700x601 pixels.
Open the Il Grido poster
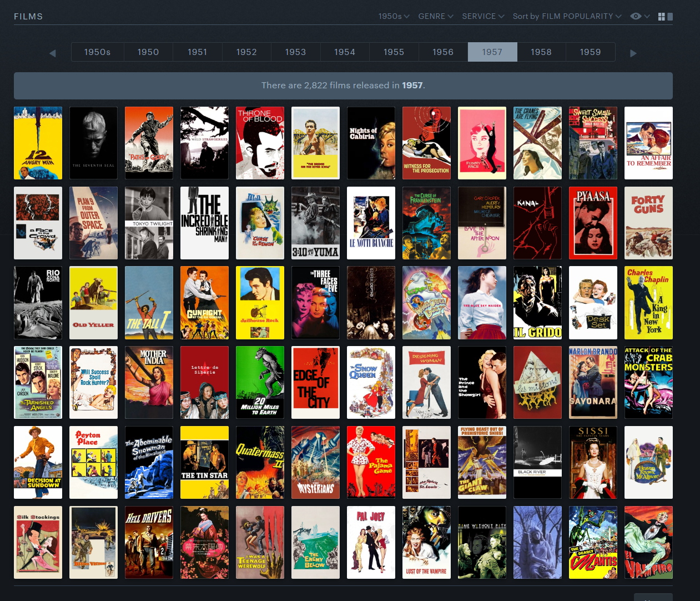tap(537, 303)
